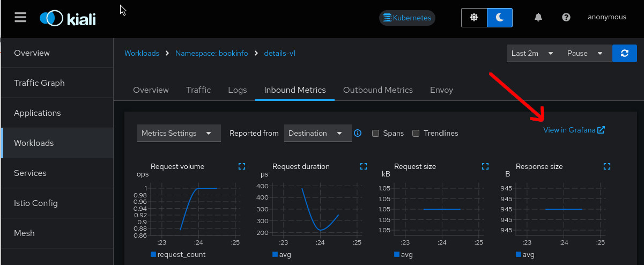Toggle the request_count legend color swatch
The height and width of the screenshot is (265, 644).
coord(153,254)
